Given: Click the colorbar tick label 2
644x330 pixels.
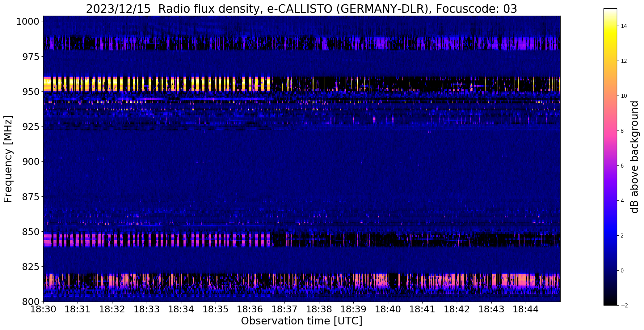Looking at the screenshot, I should click(622, 236).
